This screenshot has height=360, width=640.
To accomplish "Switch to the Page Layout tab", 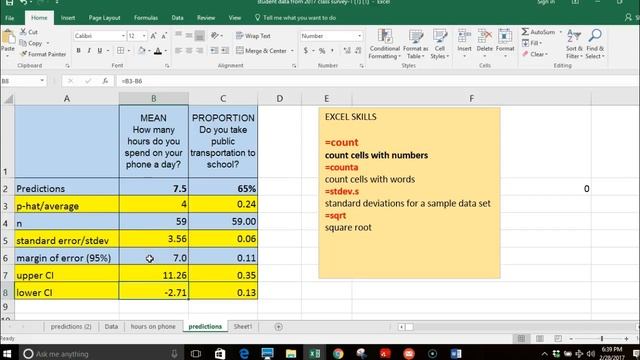I will 104,18.
